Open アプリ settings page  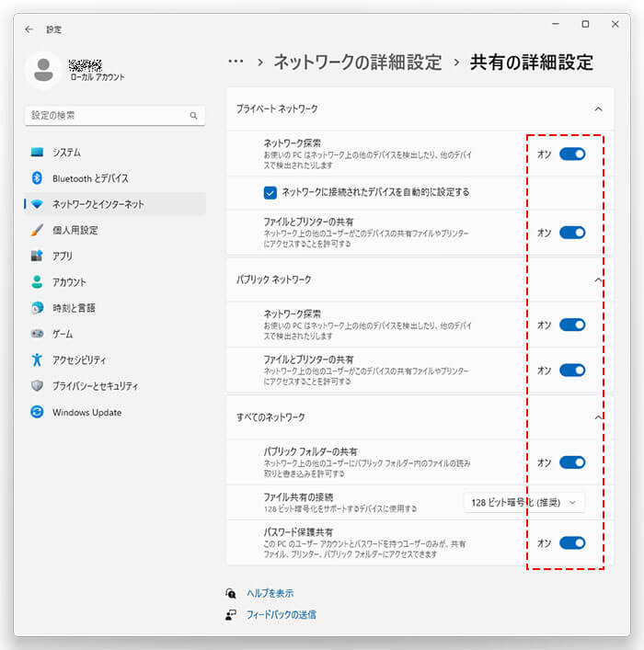pos(115,256)
